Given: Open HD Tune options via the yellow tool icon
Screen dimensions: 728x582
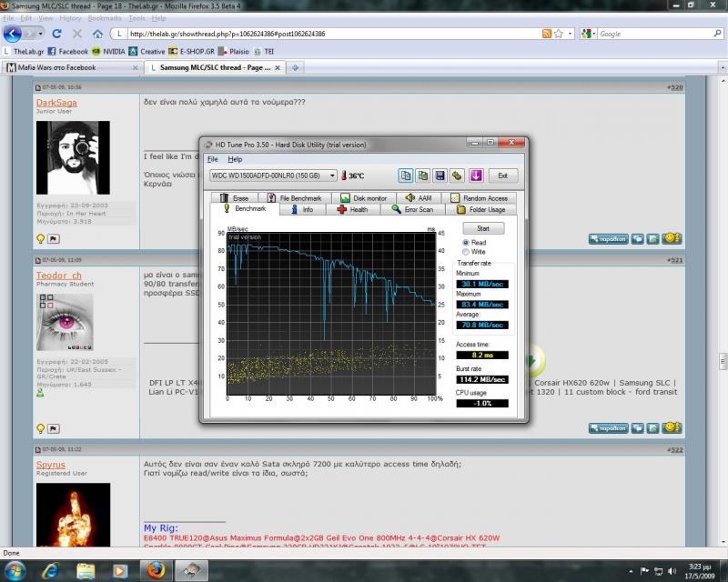Looking at the screenshot, I should coord(457,176).
